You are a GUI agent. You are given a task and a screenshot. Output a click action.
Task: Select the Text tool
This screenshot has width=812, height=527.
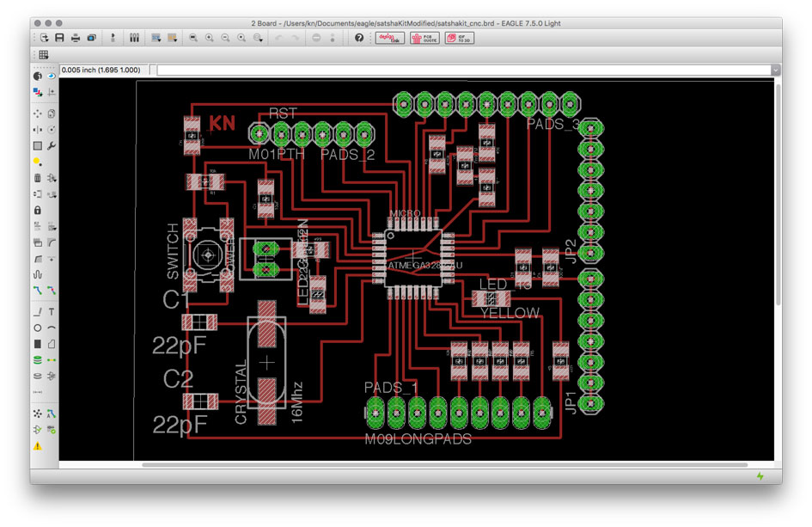pos(52,312)
